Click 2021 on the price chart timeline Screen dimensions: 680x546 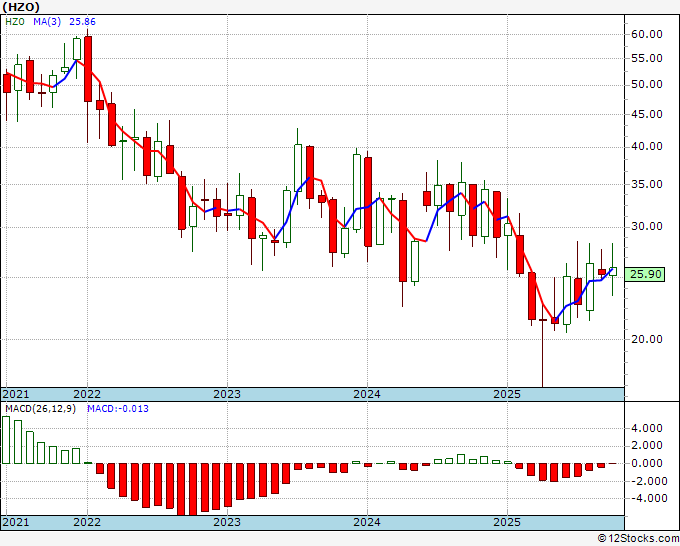[16, 394]
